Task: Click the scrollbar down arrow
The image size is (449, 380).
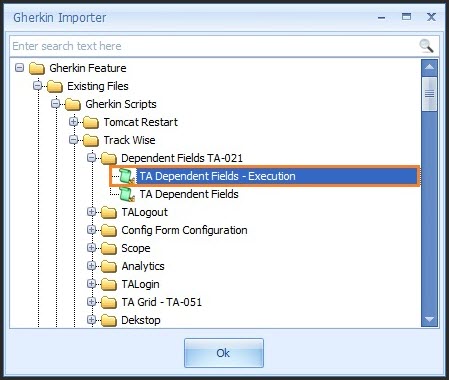Action: click(429, 319)
